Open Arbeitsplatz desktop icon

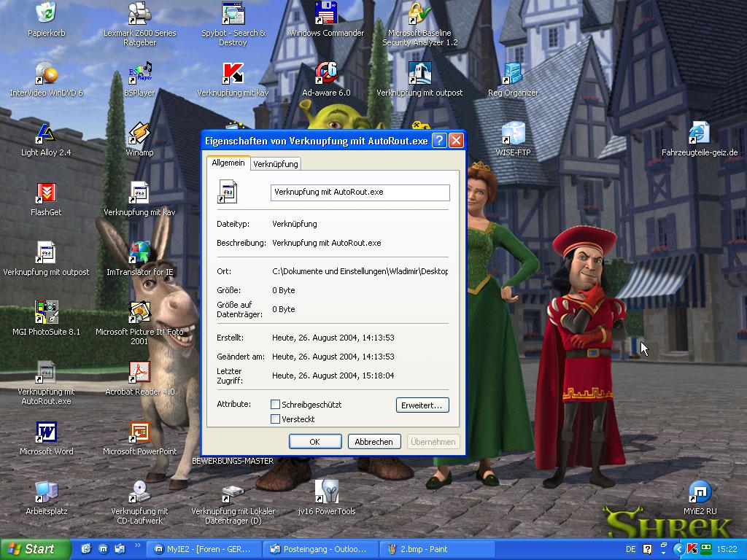click(x=46, y=491)
